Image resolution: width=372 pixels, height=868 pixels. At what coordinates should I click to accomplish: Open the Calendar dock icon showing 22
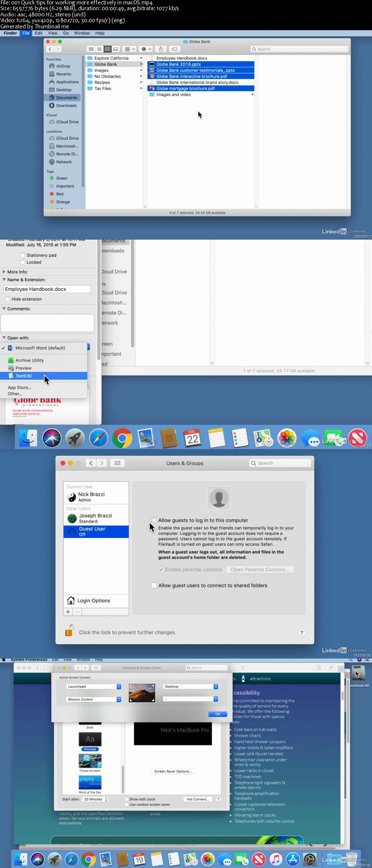pyautogui.click(x=192, y=438)
